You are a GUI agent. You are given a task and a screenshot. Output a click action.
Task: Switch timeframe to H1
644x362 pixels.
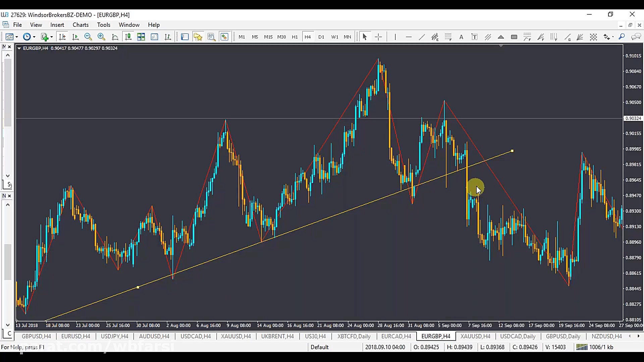click(x=295, y=37)
